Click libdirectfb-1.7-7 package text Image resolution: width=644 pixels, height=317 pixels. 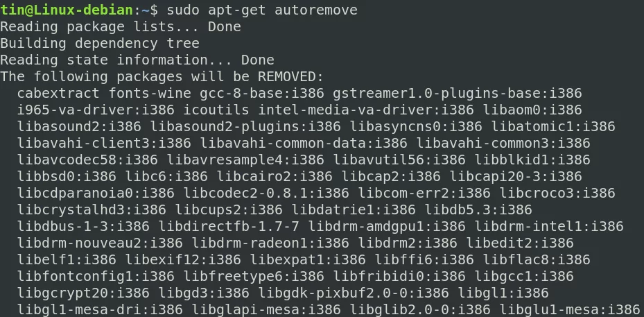[229, 226]
